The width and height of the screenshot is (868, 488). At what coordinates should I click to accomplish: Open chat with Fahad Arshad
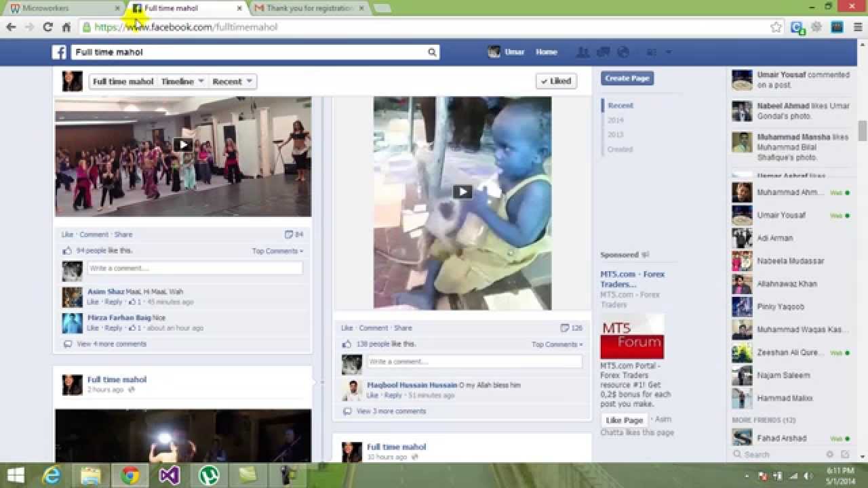pyautogui.click(x=790, y=439)
